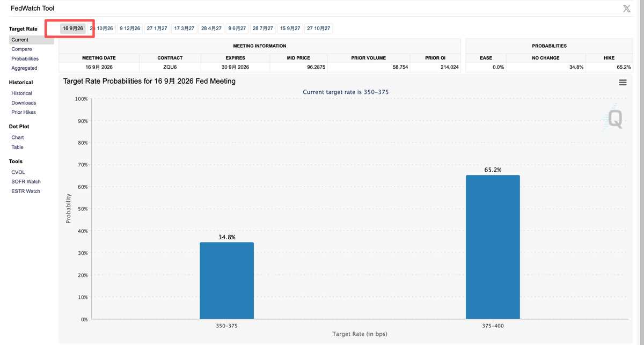Click the 34.8% no change table cell
The image size is (644, 345).
tap(546, 67)
